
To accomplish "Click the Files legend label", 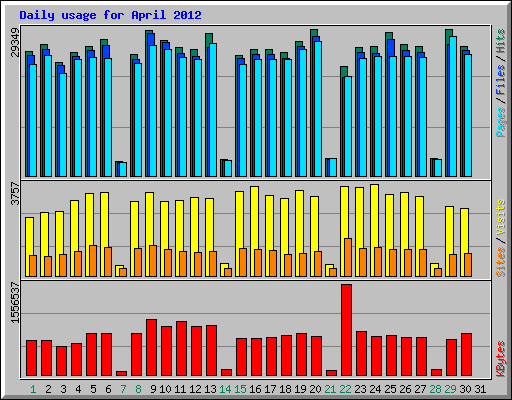I will [501, 80].
